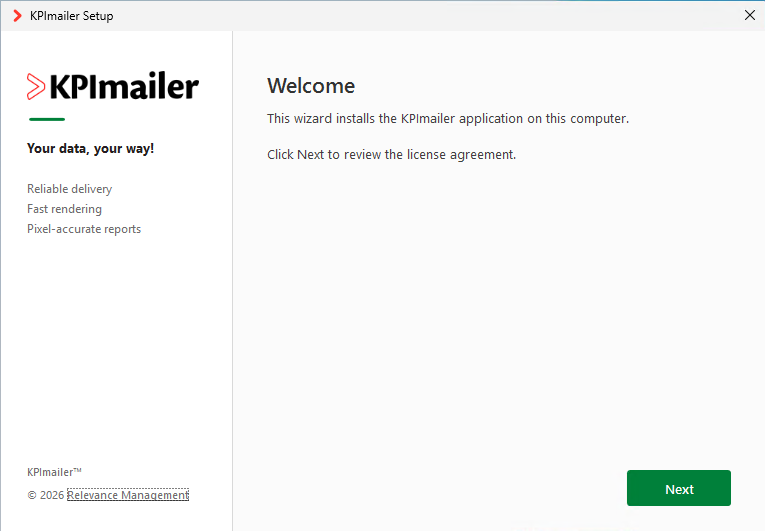The width and height of the screenshot is (765, 531).
Task: Click the red arrow icon in title bar
Action: tap(17, 16)
